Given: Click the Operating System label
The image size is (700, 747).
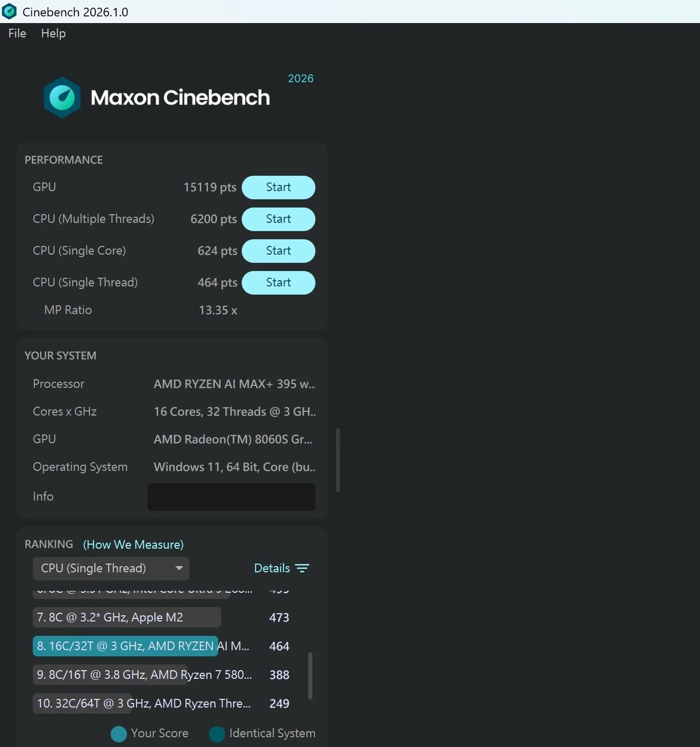Looking at the screenshot, I should [80, 467].
